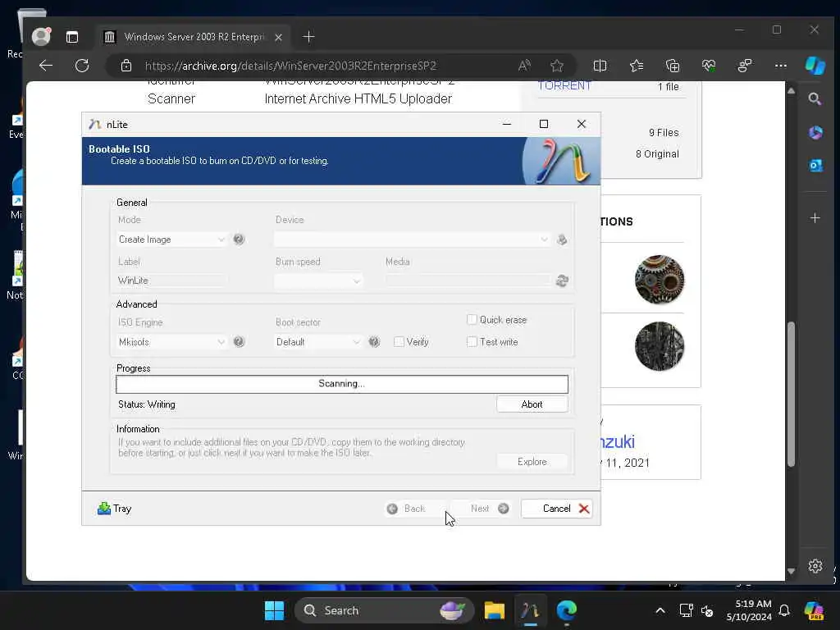
Task: Click the Label field containing WinLite
Action: [172, 281]
